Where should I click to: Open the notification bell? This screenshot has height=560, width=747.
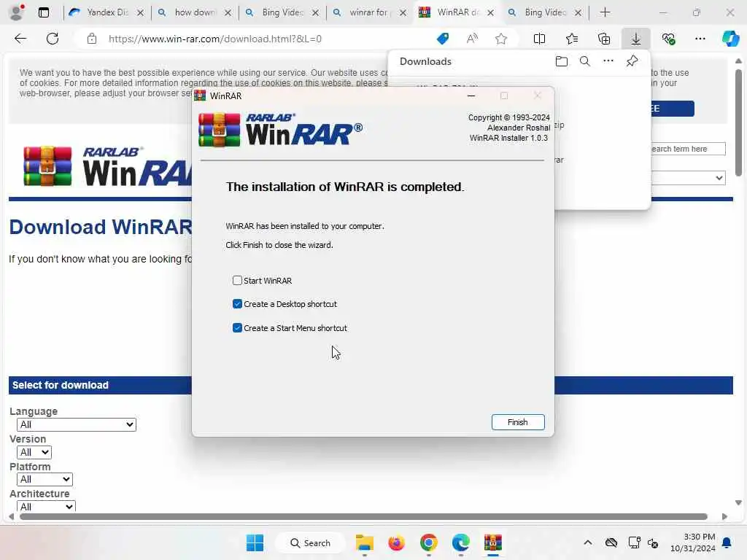(x=727, y=542)
